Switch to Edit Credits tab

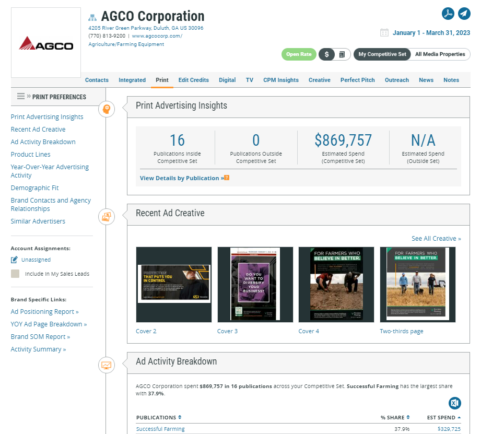[193, 80]
